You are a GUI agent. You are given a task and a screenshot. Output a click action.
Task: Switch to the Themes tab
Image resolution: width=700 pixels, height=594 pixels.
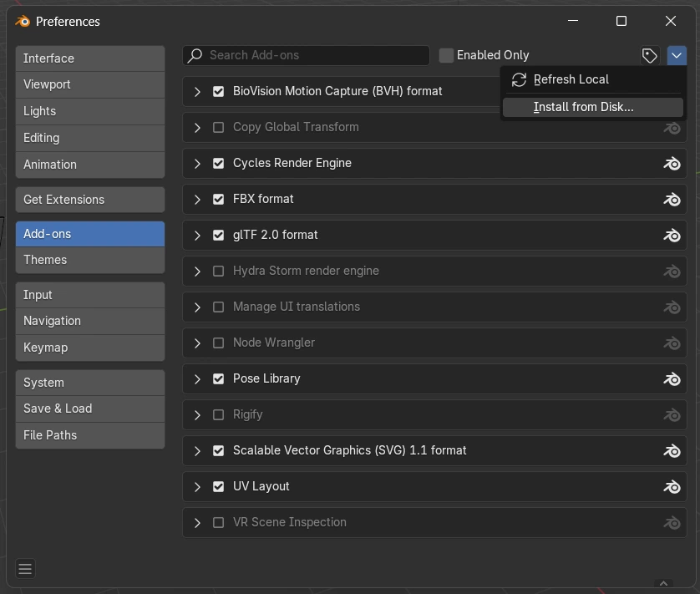tap(89, 260)
